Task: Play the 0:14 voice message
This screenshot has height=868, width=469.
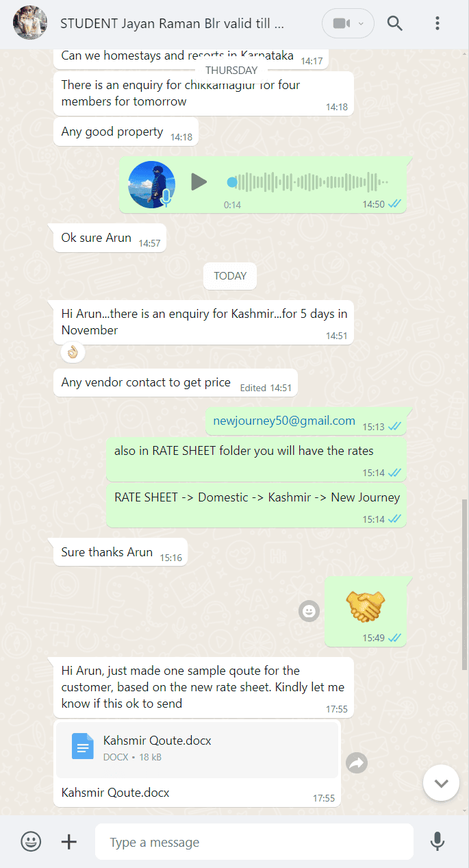Action: tap(199, 182)
